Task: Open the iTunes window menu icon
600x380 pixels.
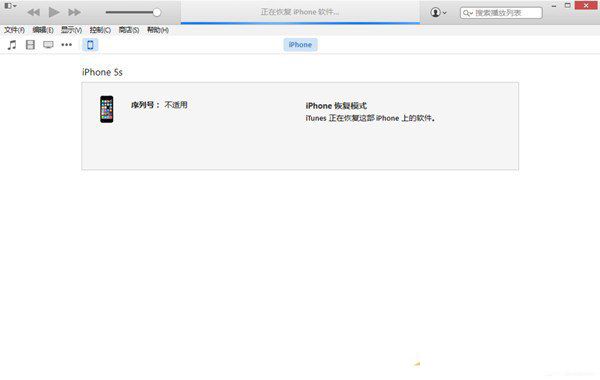Action: [10, 6]
